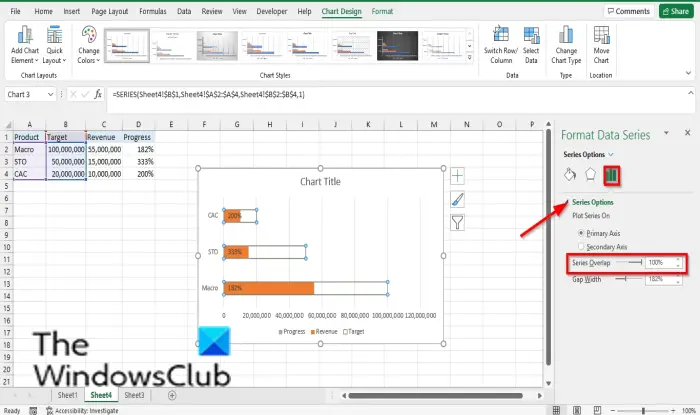Open Quick Layout gallery
700x415 pixels.
54,45
